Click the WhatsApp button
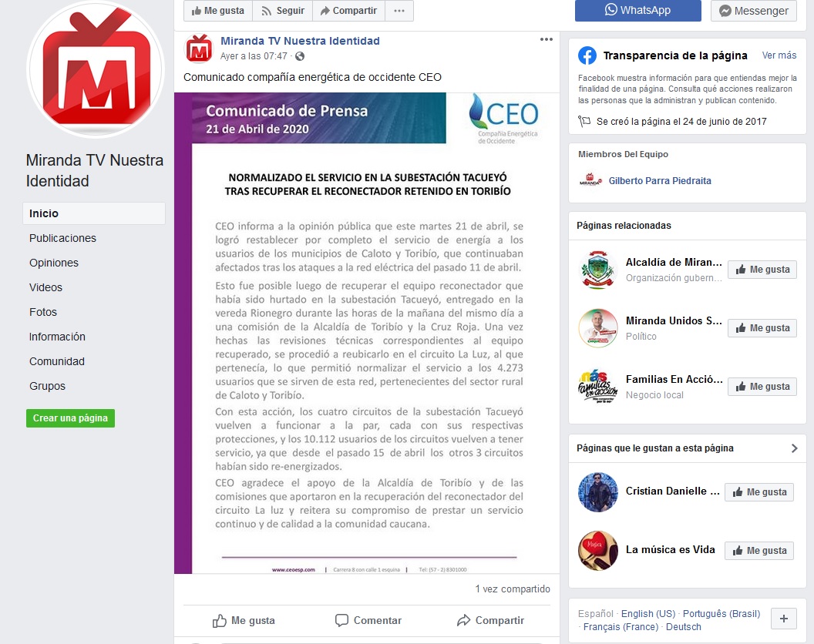 pyautogui.click(x=637, y=10)
